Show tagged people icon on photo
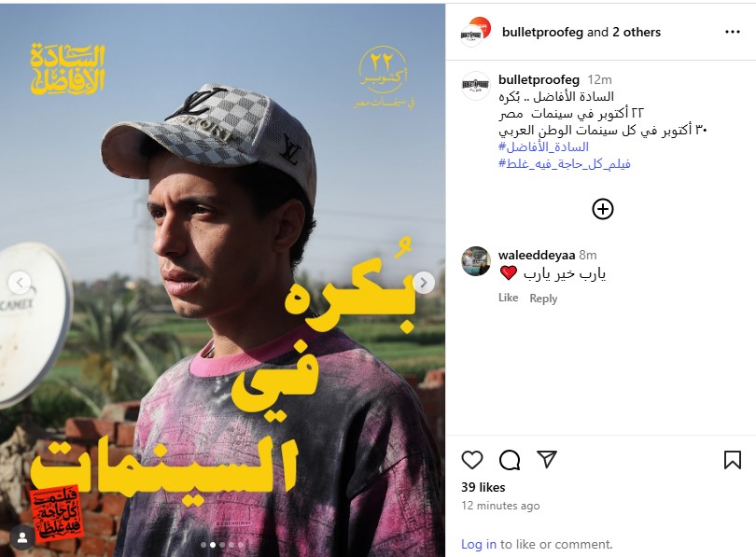The image size is (756, 557). tap(22, 538)
